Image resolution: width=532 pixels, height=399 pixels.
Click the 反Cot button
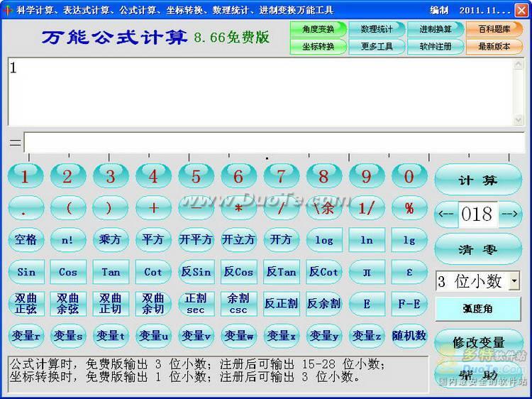pyautogui.click(x=324, y=272)
